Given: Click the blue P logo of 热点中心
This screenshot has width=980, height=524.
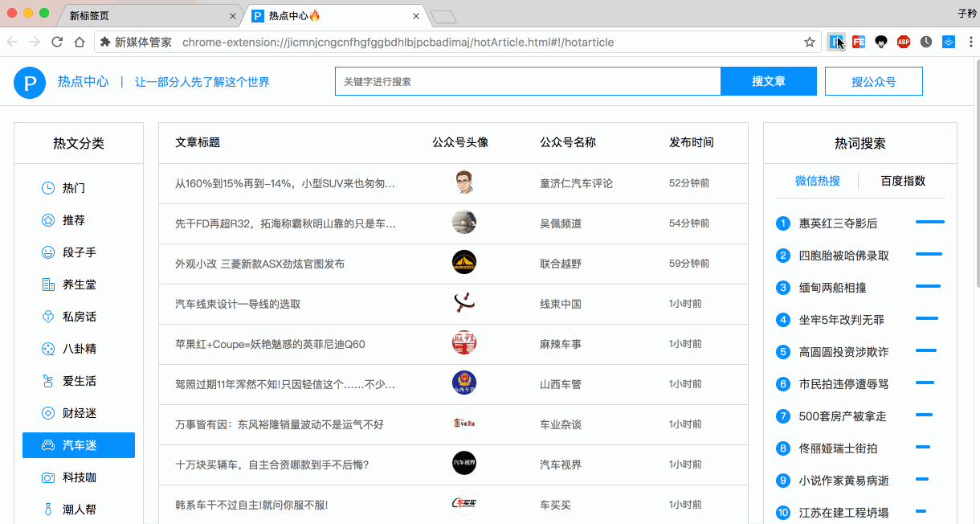Looking at the screenshot, I should pos(30,83).
